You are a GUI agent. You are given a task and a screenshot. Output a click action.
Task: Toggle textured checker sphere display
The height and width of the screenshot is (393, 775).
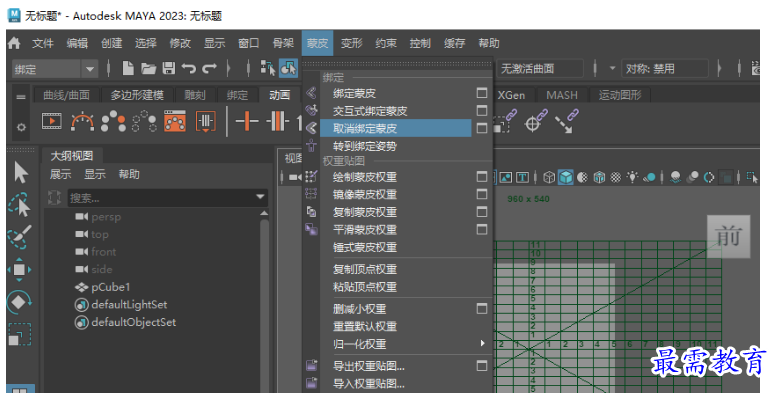point(616,177)
